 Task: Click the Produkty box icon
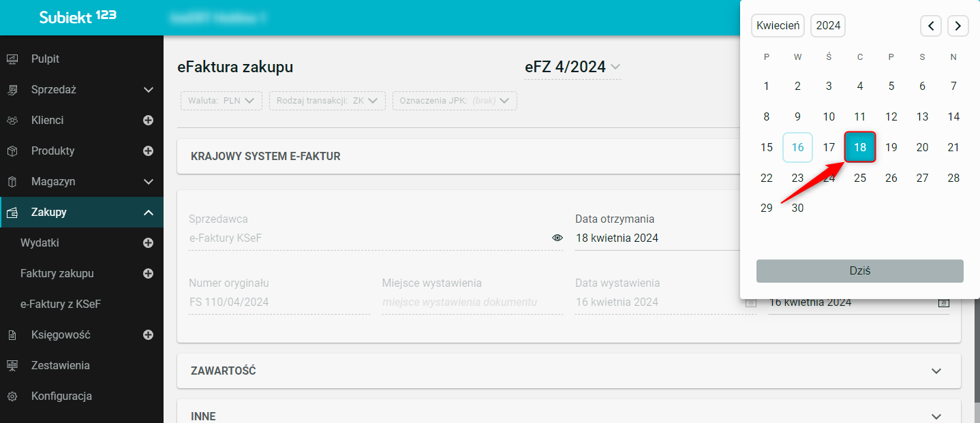point(12,151)
